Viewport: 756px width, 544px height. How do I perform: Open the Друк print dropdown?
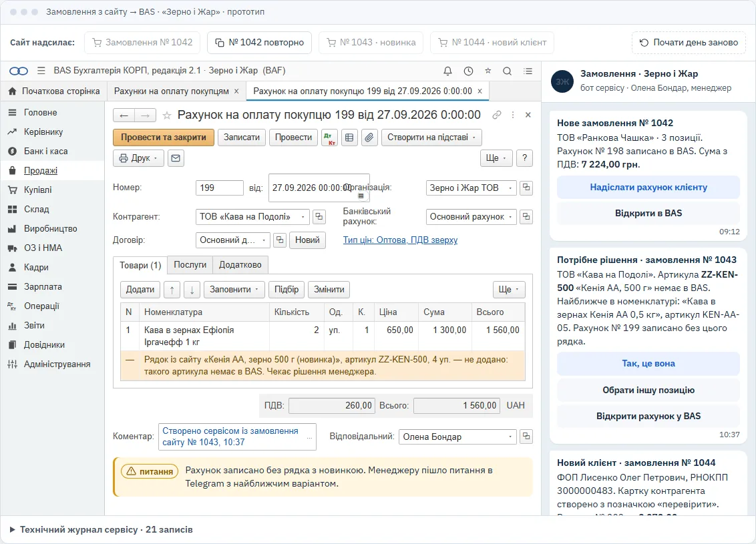pyautogui.click(x=138, y=158)
